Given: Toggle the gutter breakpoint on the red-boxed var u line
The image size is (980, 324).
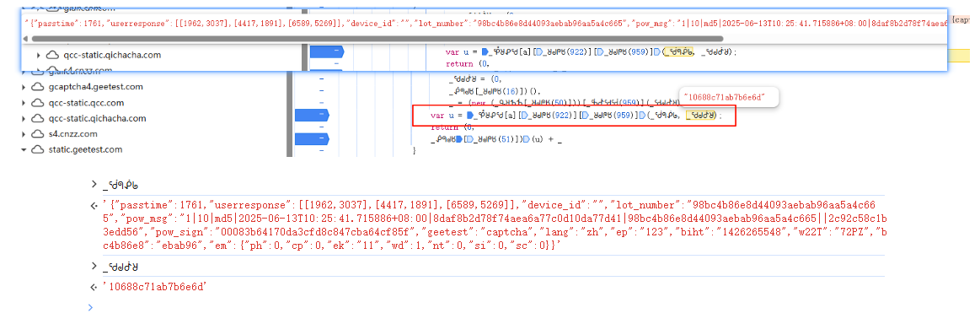Looking at the screenshot, I should 311,115.
